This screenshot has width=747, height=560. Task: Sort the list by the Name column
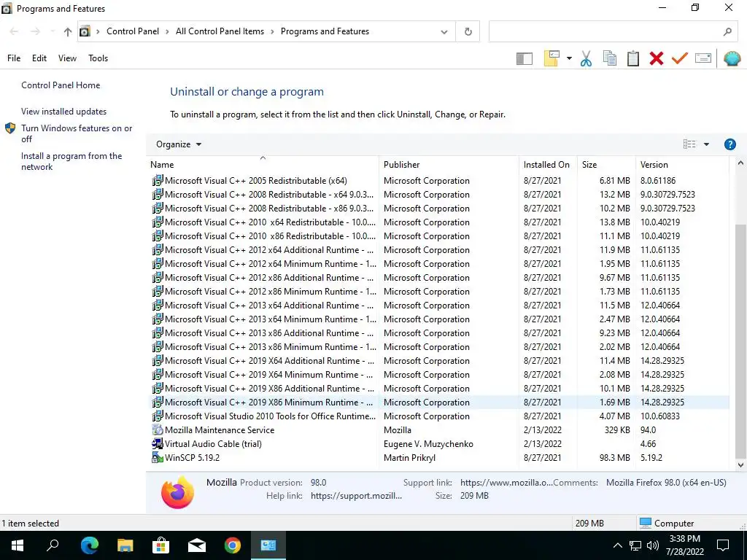263,165
